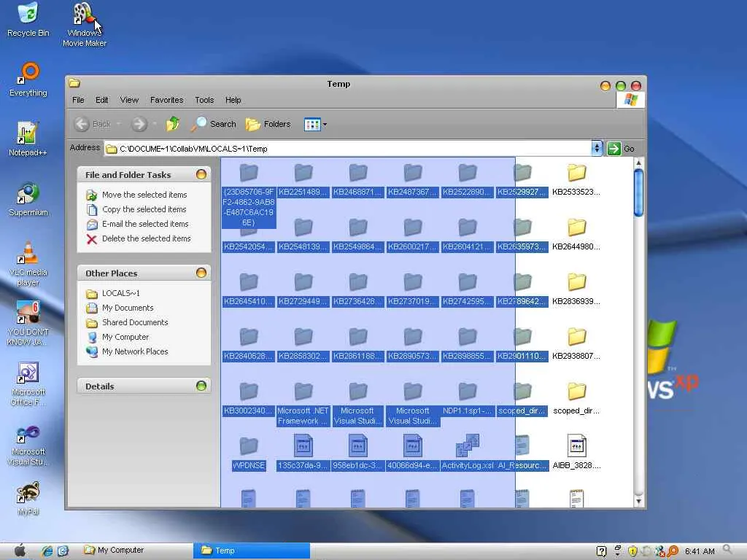The width and height of the screenshot is (747, 560).
Task: Launch Internet Explorer from quick launch
Action: [47, 551]
